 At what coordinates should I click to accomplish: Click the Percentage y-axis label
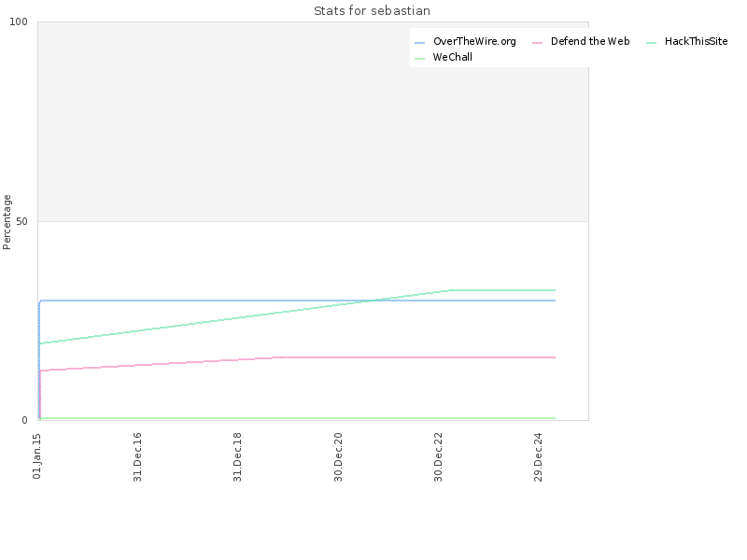[x=7, y=222]
